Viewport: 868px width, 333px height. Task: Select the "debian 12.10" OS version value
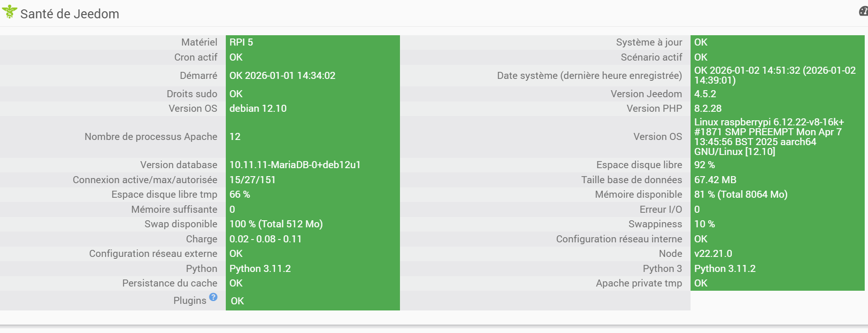(258, 108)
